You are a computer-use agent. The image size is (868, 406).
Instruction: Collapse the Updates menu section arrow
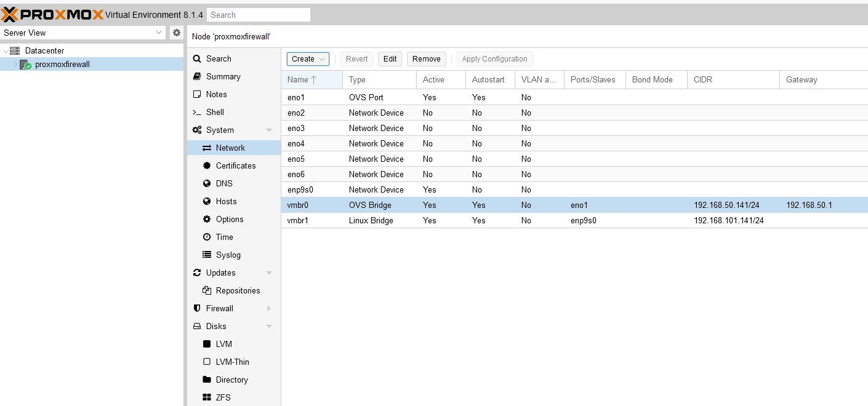[x=269, y=273]
